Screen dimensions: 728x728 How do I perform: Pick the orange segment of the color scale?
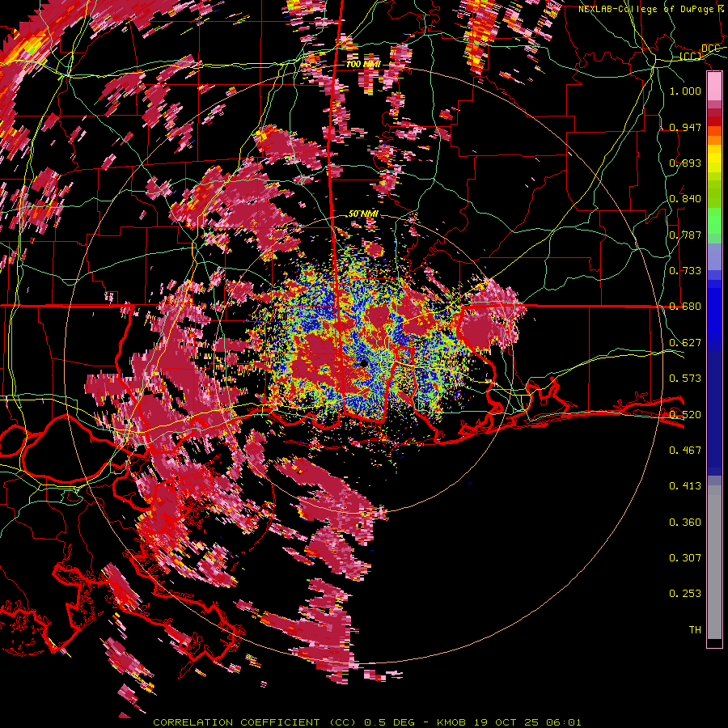(714, 140)
